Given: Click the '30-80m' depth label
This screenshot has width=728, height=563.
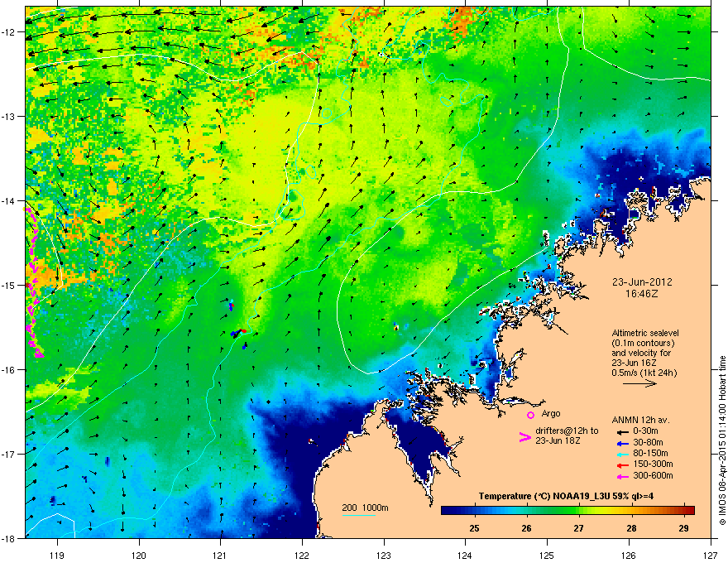Looking at the screenshot, I should 648,442.
